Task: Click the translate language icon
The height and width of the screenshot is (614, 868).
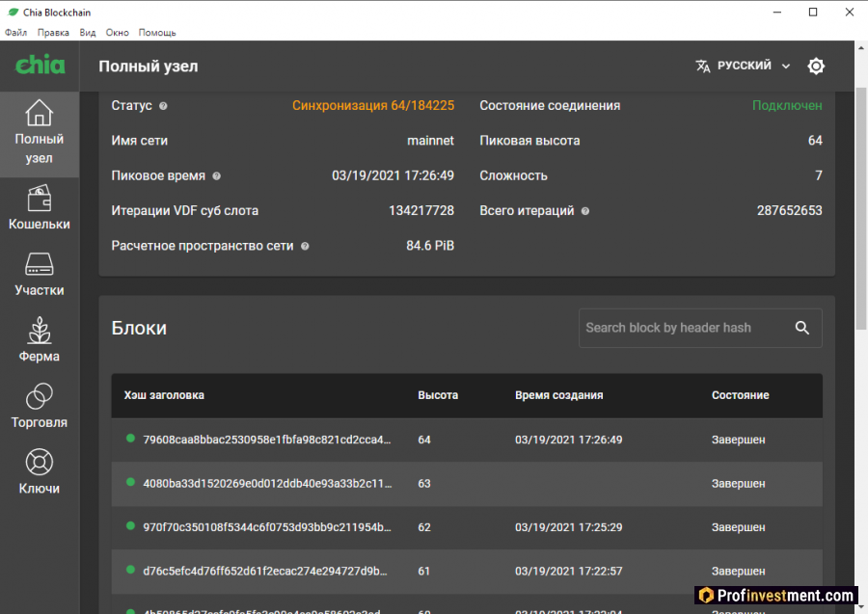Action: (702, 66)
